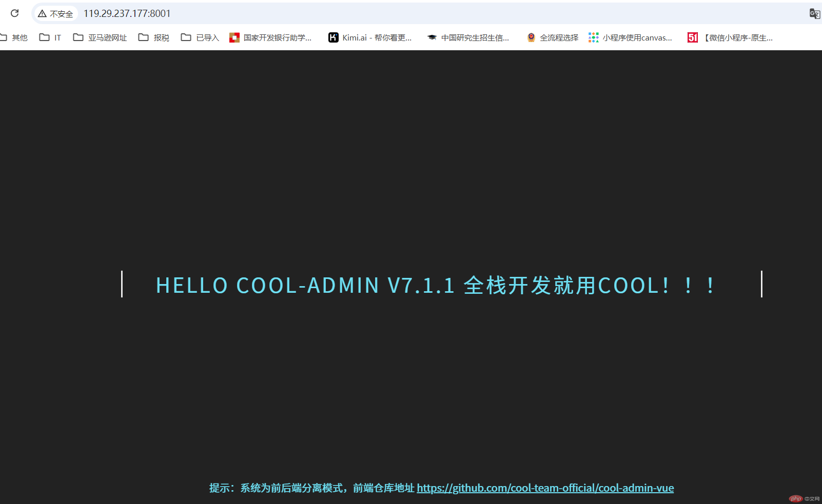Click the IT bookmark folder icon

(x=45, y=37)
